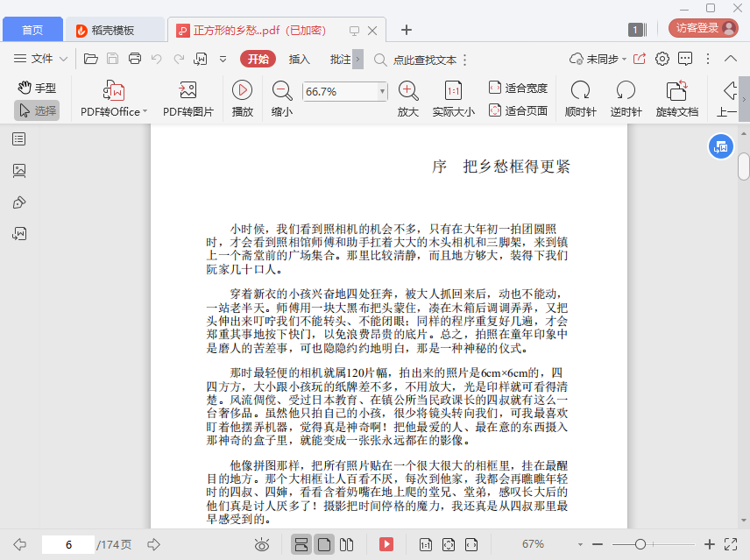Open the 批注 ribbon tab

click(340, 60)
